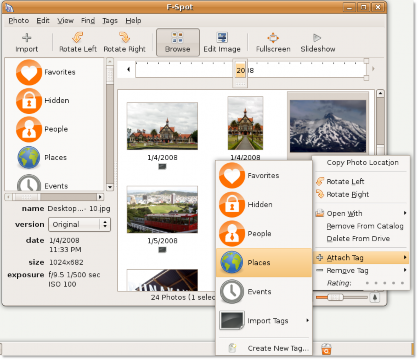This screenshot has height=360, width=418.
Task: Click large thumbnail size icon beside slider
Action: [375, 297]
